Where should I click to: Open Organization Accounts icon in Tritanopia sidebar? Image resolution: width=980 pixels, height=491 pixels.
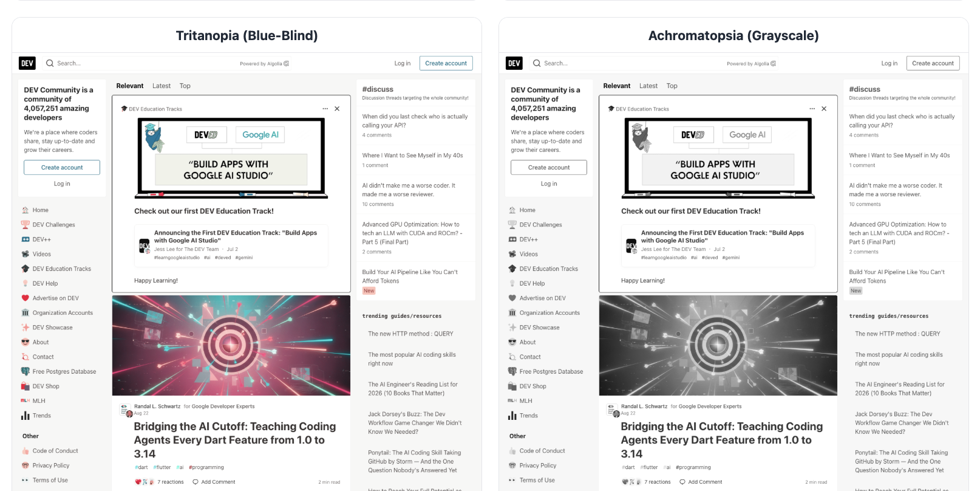coord(26,313)
